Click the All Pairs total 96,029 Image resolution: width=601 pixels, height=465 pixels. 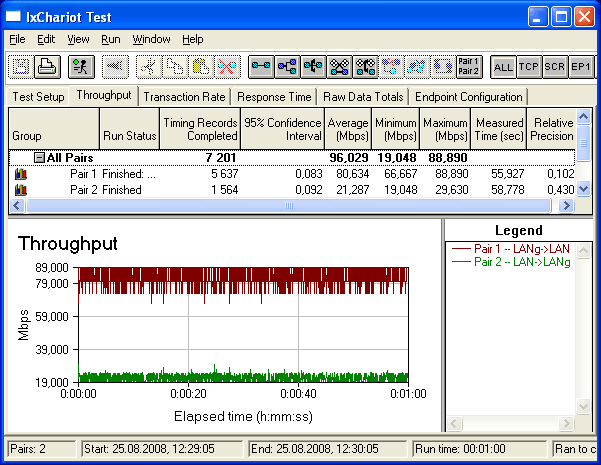pos(349,158)
